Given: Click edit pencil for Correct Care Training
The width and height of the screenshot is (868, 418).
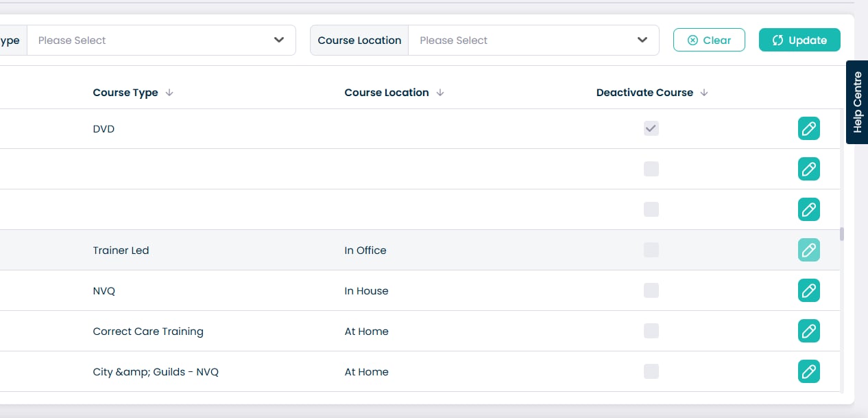Looking at the screenshot, I should (x=808, y=332).
